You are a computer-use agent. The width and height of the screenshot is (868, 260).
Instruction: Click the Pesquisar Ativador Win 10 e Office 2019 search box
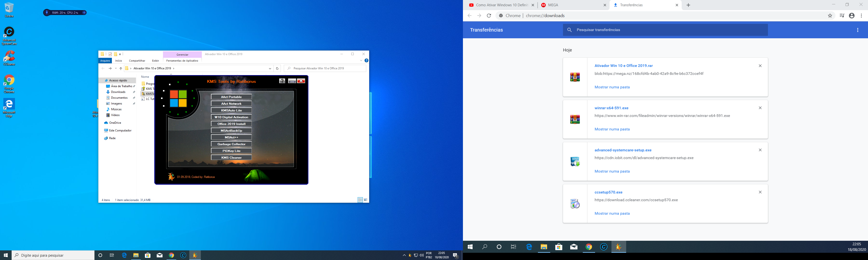[325, 68]
